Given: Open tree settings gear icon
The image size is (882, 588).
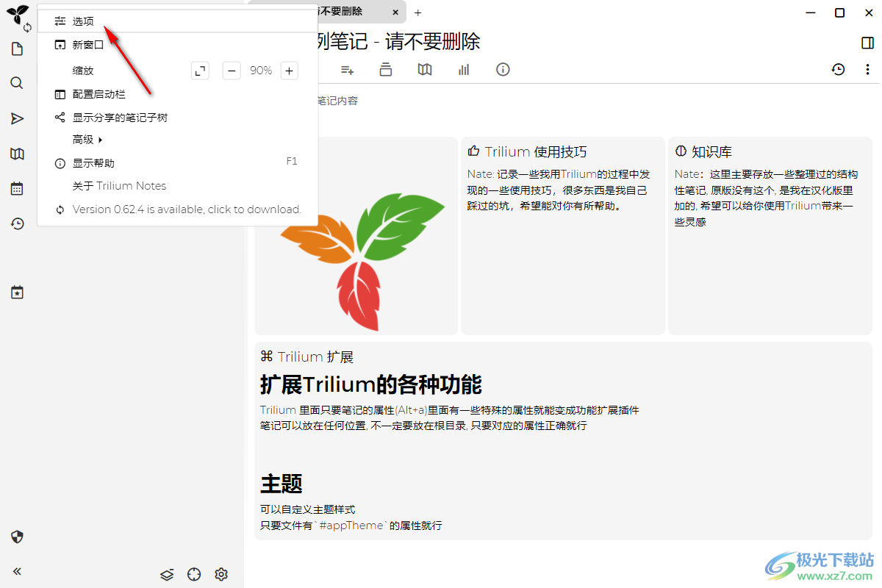Looking at the screenshot, I should pos(221,574).
